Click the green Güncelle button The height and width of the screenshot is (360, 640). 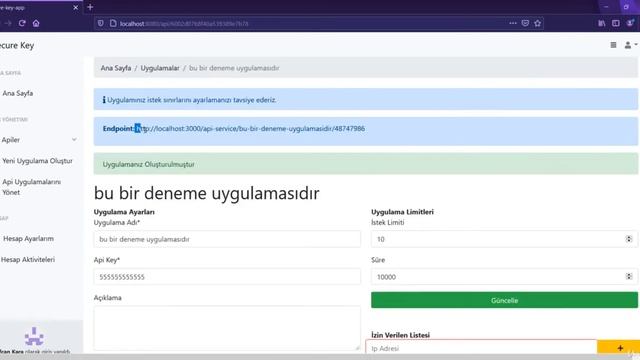504,300
